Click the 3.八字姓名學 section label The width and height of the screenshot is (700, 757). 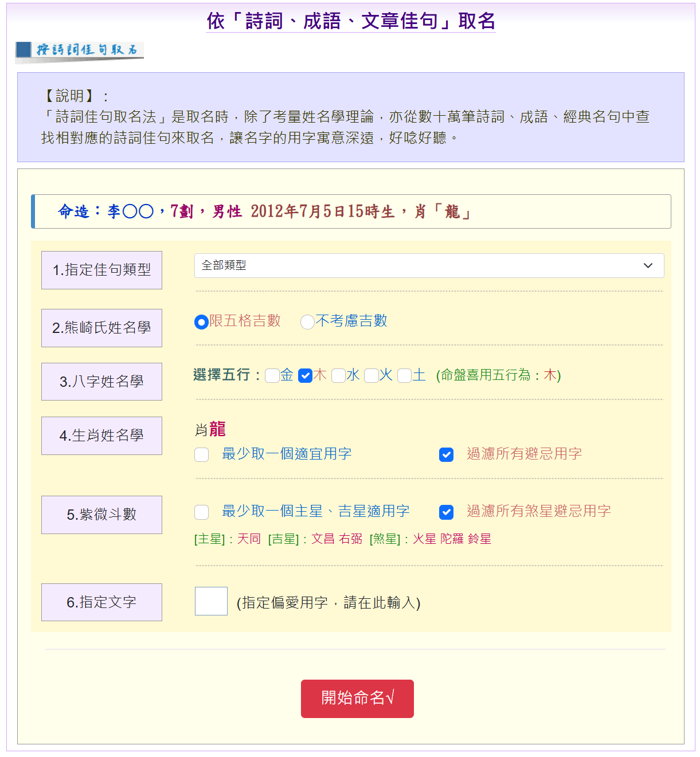[x=101, y=382]
